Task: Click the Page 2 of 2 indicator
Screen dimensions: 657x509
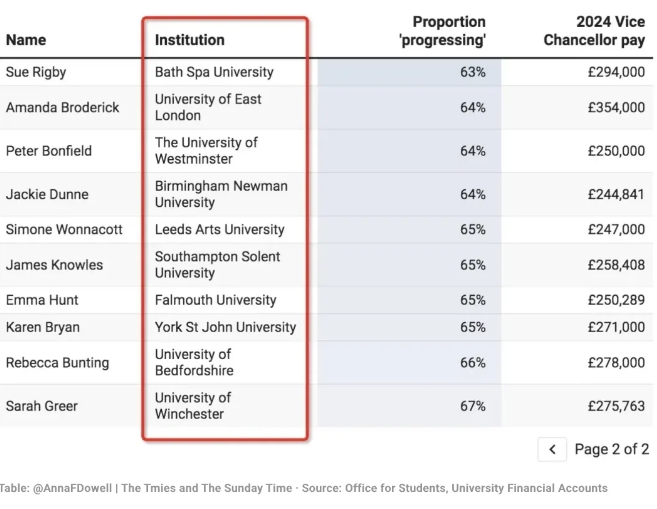Action: tap(611, 449)
